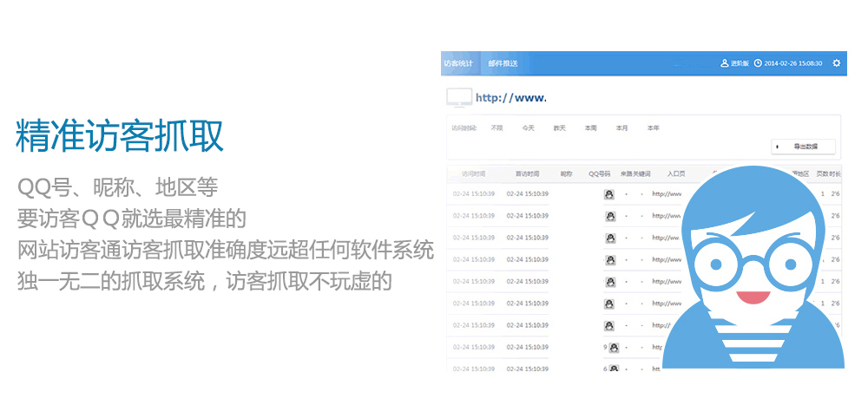Open settings via the gear icon
This screenshot has height=405, width=868.
point(836,63)
